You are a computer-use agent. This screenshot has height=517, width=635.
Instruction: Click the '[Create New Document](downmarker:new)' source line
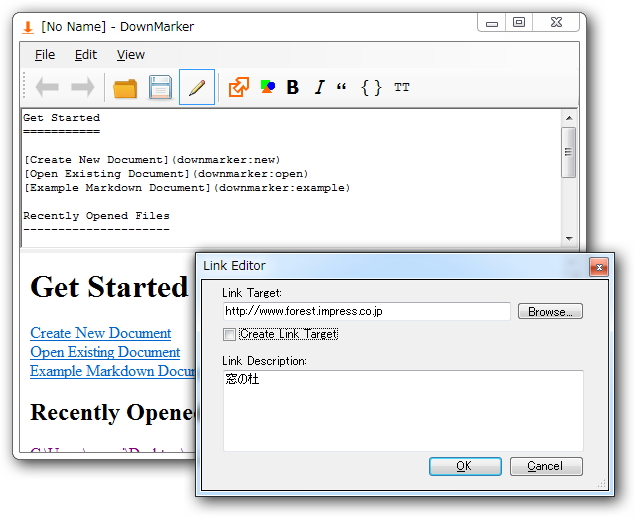tap(152, 160)
